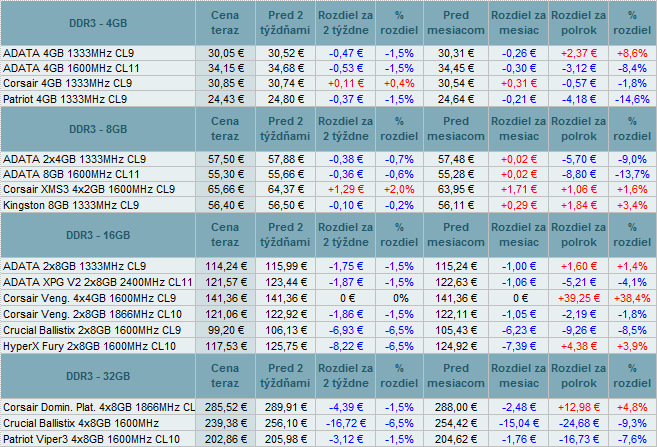
Task: Select the ADATA 2x4GB 1333MHz CL9 row label
Action: (x=75, y=159)
